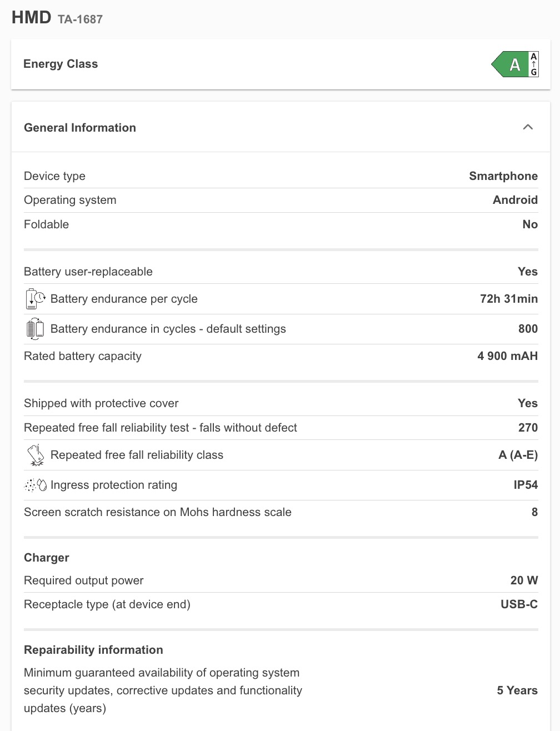Click the TA-1687 model identifier

pos(80,19)
